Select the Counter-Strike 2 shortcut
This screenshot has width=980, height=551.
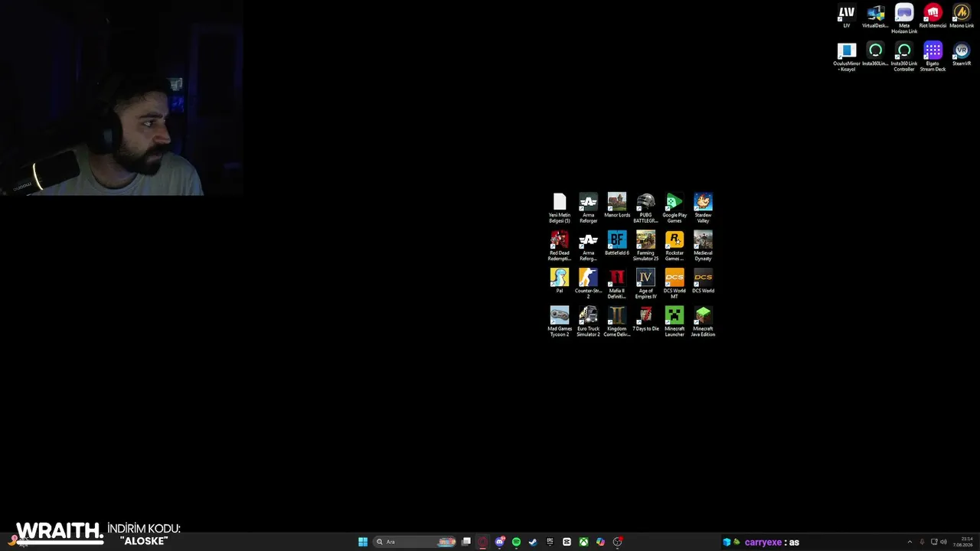[588, 283]
